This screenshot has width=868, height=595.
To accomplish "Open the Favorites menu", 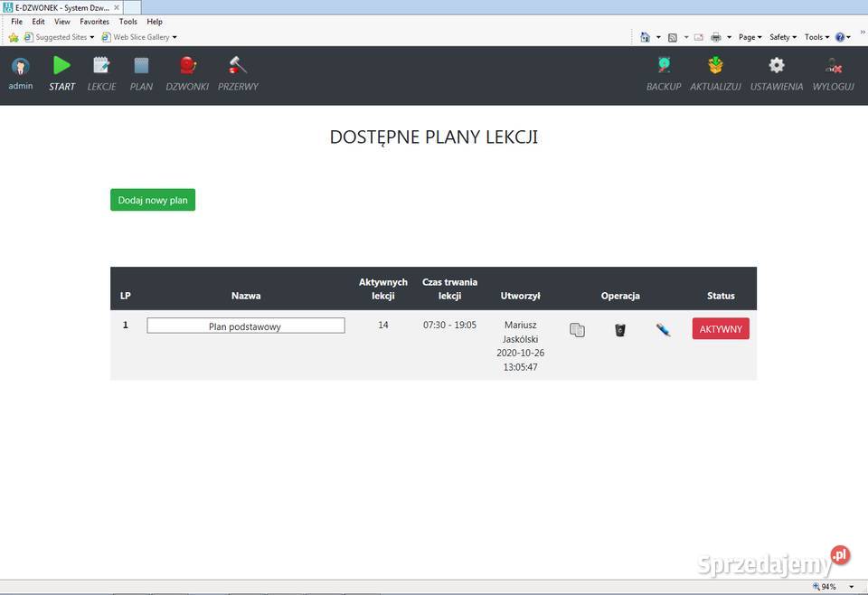I will [x=94, y=22].
